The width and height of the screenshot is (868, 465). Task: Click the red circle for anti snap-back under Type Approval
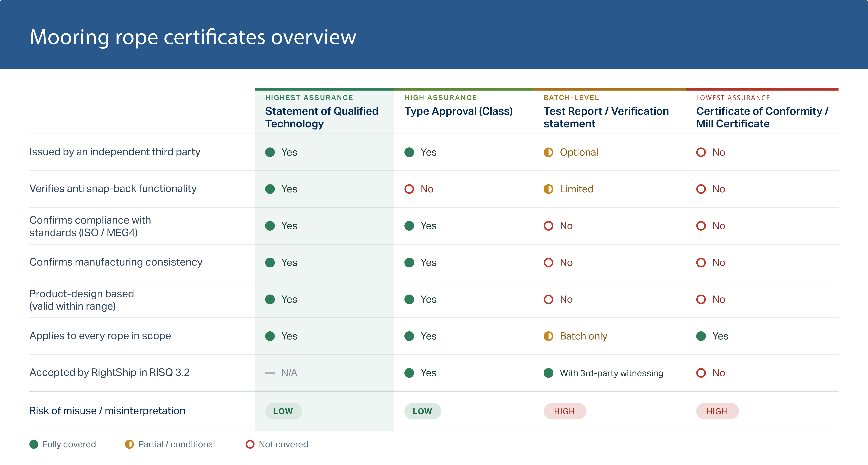409,189
